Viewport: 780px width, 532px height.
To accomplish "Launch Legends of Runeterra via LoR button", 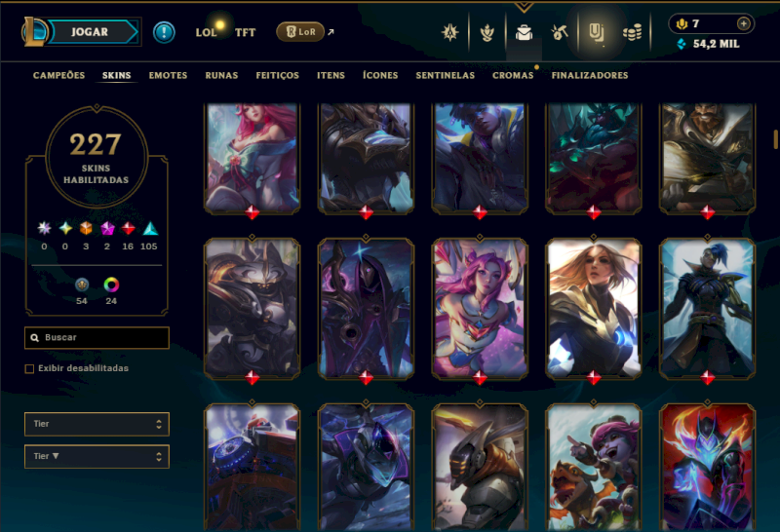I will coord(300,32).
